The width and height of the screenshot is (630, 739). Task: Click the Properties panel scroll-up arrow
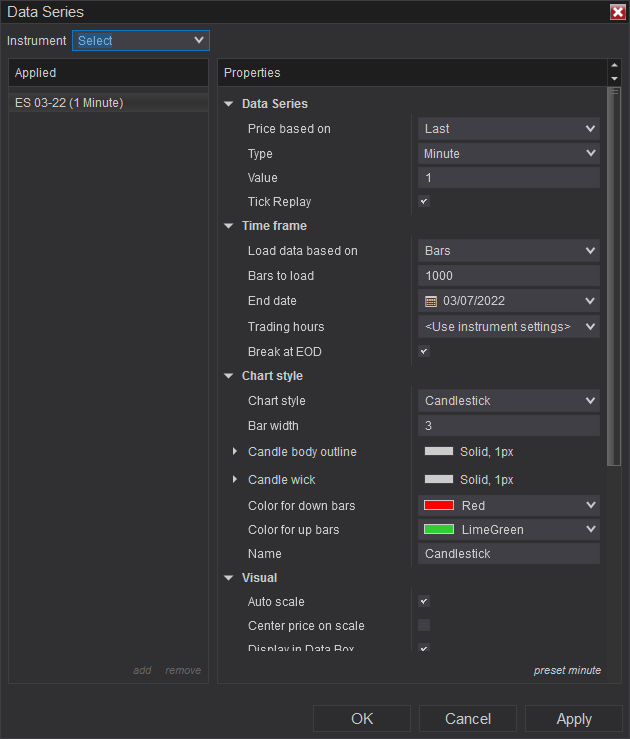[x=614, y=67]
